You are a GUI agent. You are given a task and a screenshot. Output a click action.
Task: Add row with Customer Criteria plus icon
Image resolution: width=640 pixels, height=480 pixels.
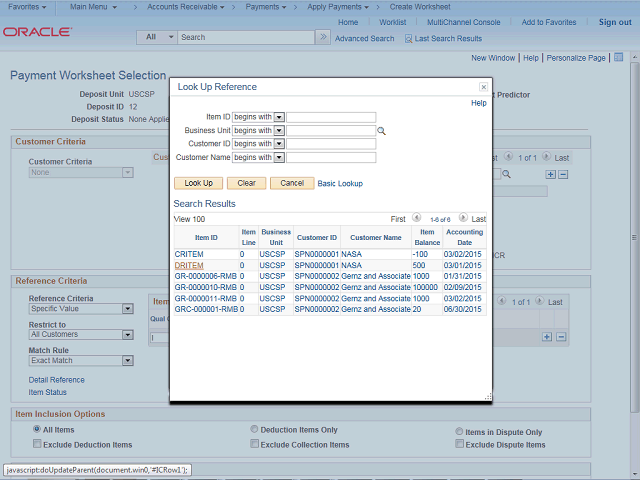point(549,174)
